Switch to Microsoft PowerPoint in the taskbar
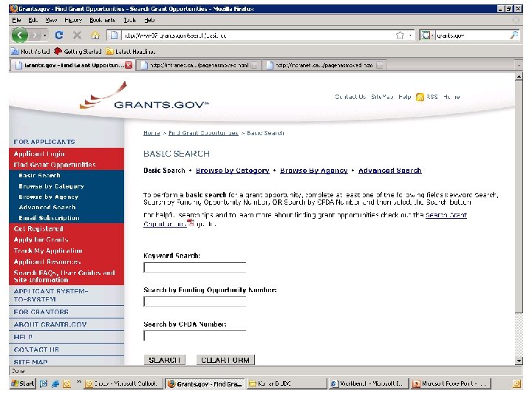 pyautogui.click(x=451, y=383)
